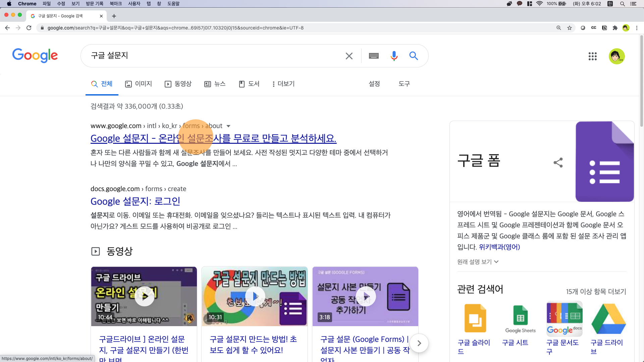Expand the first result's URL dropdown arrow
The image size is (644, 362).
228,126
